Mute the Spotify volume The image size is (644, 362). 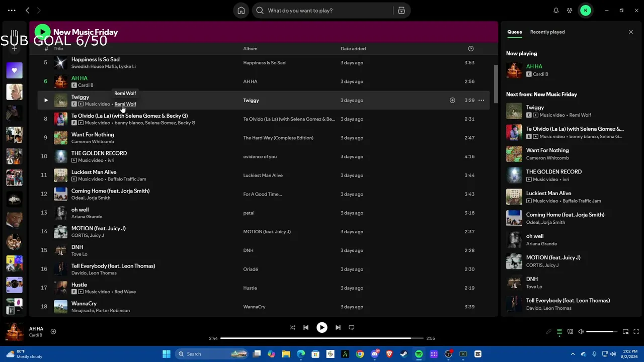(x=581, y=332)
